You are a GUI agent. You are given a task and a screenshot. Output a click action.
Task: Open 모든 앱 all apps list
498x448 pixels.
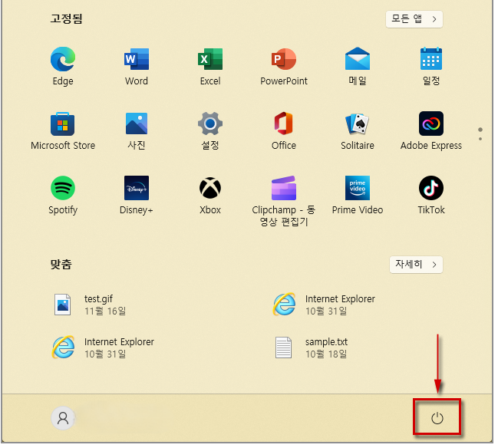point(414,19)
